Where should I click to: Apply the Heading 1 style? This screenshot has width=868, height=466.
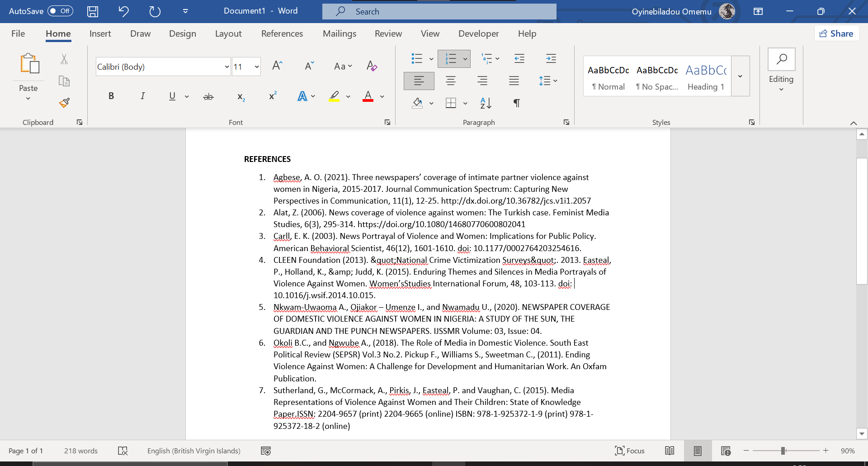[x=706, y=77]
